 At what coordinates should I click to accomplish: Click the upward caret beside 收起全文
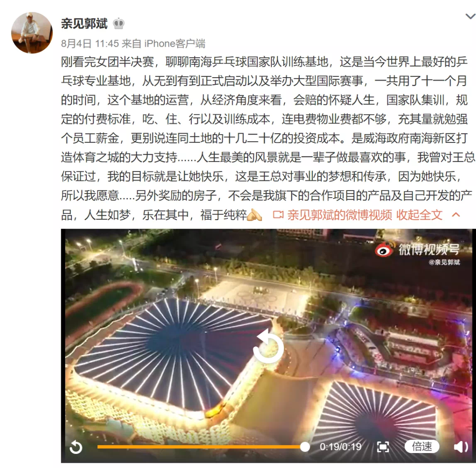click(x=456, y=215)
